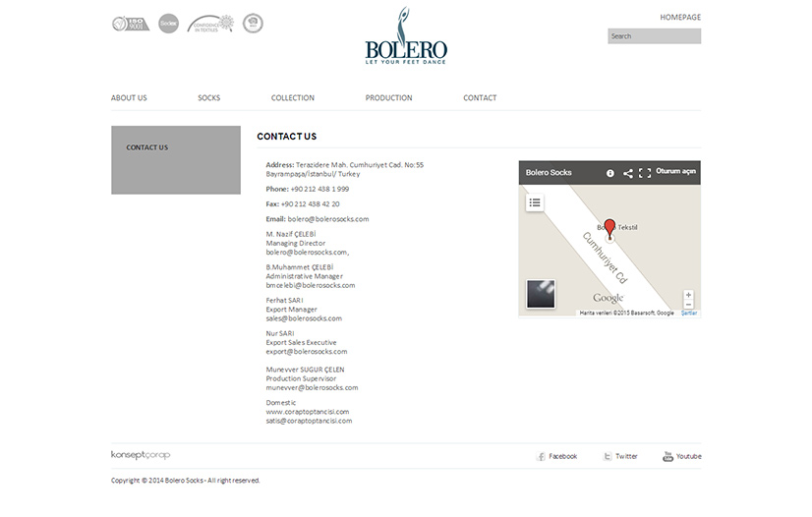This screenshot has width=812, height=517.
Task: Open the About Us menu
Action: pos(129,98)
